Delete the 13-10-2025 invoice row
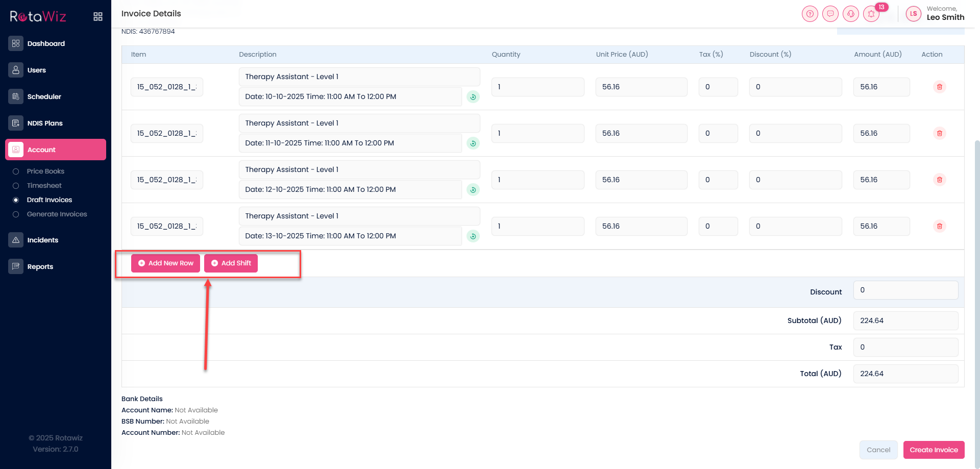The height and width of the screenshot is (469, 980). [x=939, y=226]
